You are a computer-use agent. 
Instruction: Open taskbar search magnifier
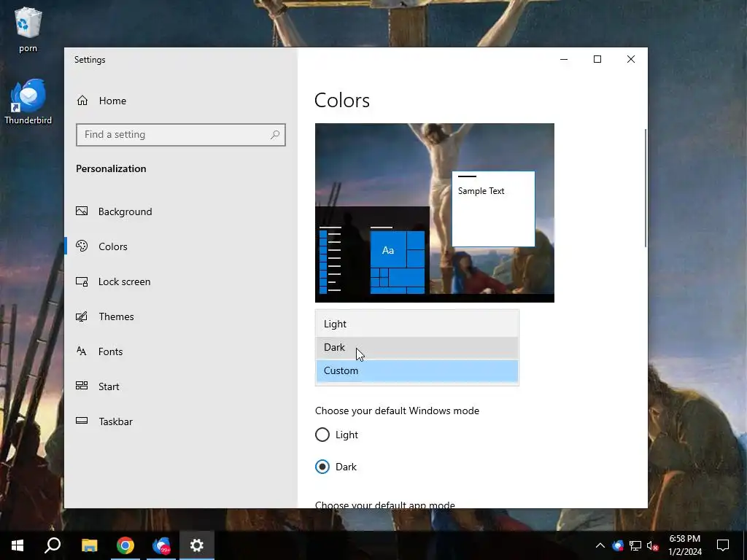pos(53,545)
